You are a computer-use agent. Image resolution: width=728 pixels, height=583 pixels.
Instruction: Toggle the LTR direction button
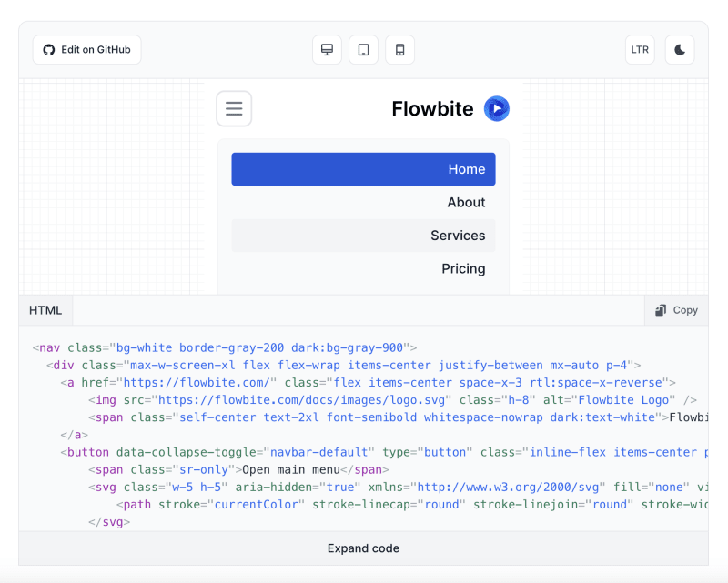click(640, 50)
